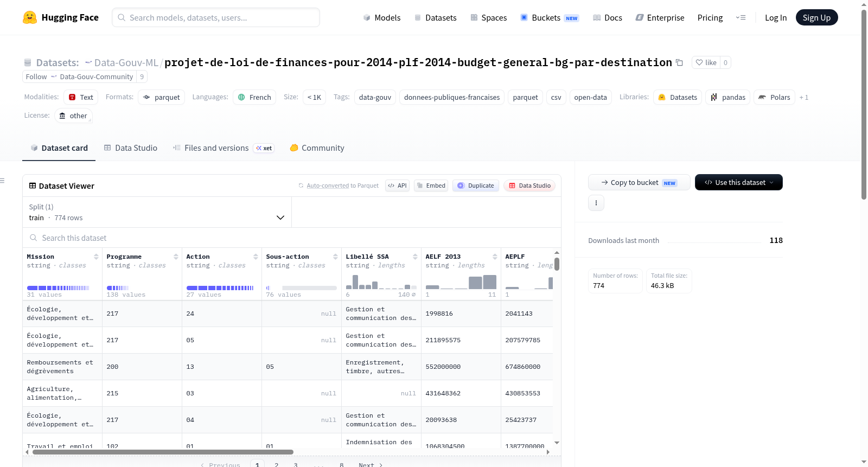This screenshot has height=467, width=868.
Task: Open Spaces in the top navigation
Action: pos(489,17)
